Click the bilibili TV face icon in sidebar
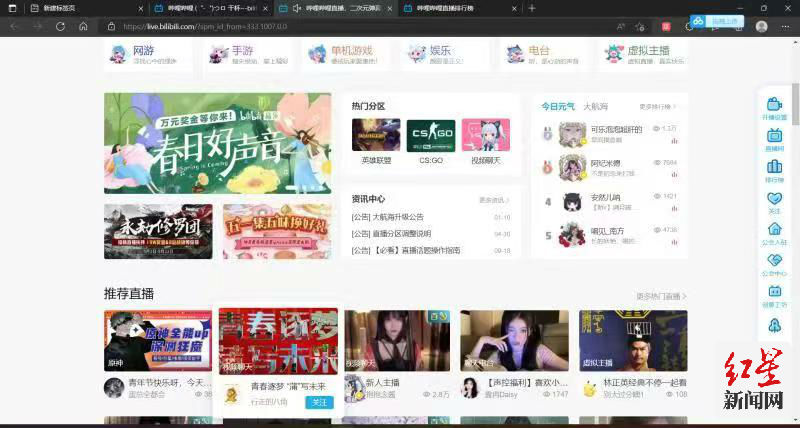Screen dimensions: 800x428 [x=774, y=291]
